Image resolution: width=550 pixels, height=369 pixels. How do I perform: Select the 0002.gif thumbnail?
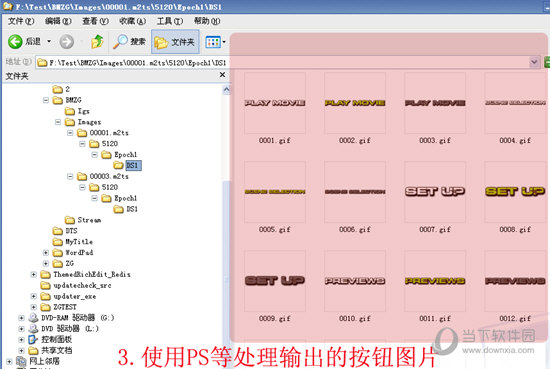[x=355, y=103]
